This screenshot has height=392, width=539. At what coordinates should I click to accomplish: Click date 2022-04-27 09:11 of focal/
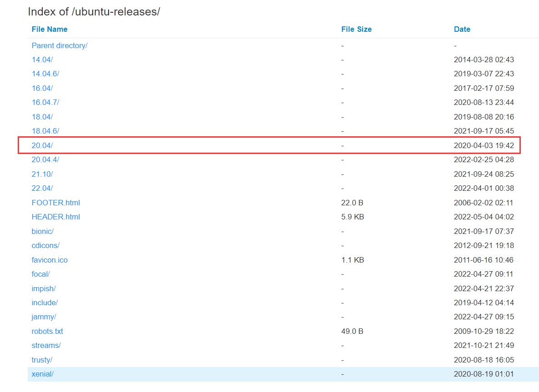pos(483,274)
